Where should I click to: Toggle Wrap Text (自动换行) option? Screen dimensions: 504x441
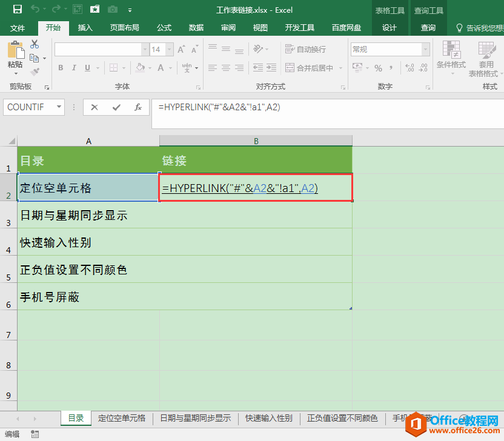306,49
